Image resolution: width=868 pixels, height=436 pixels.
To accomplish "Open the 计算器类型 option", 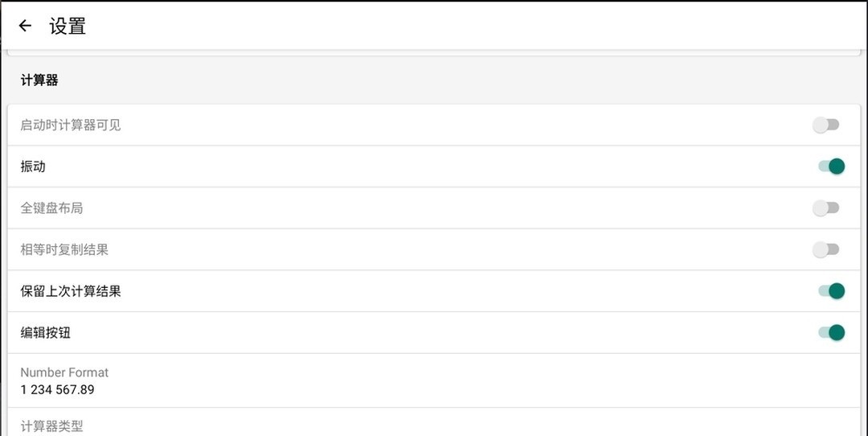I will coord(51,426).
